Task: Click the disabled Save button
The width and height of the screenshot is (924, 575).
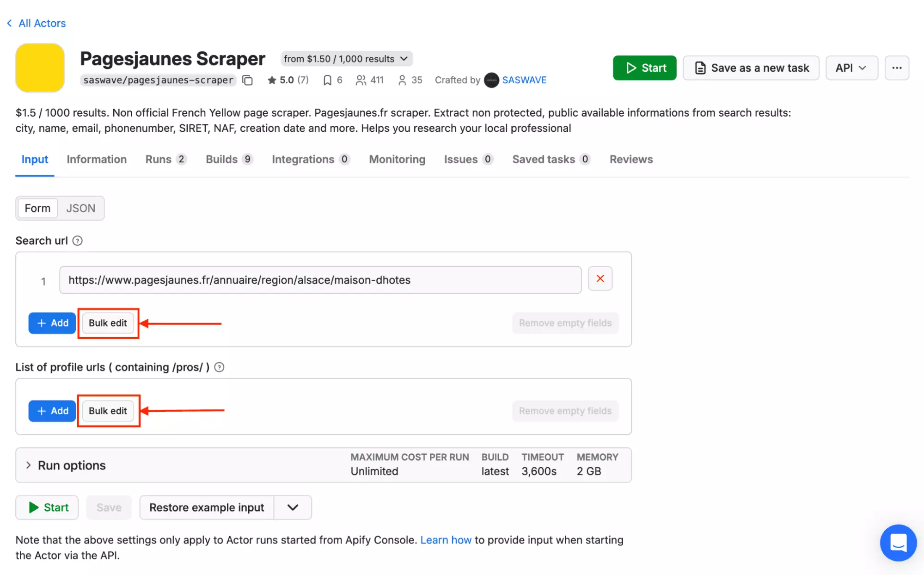Action: (x=109, y=507)
